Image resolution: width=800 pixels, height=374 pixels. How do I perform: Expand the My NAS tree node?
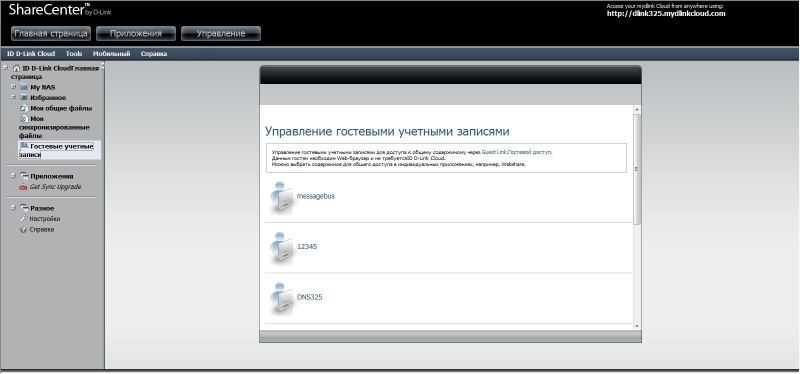pyautogui.click(x=14, y=87)
